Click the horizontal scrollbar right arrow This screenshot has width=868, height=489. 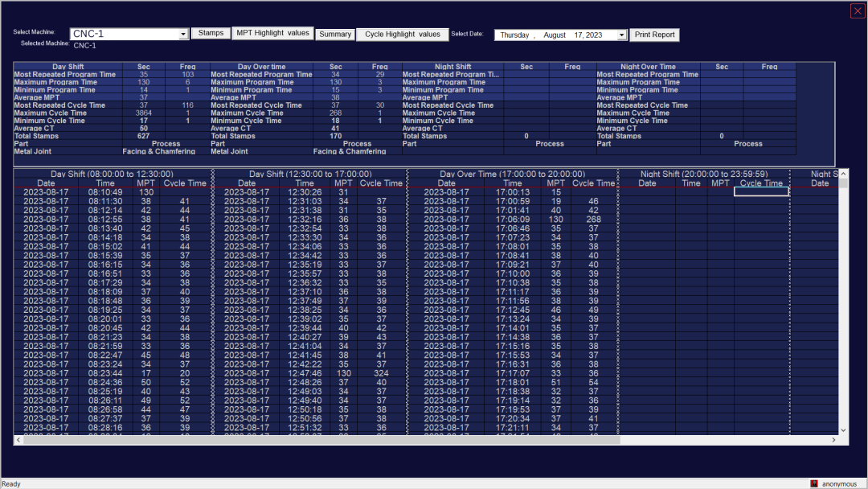(x=833, y=440)
